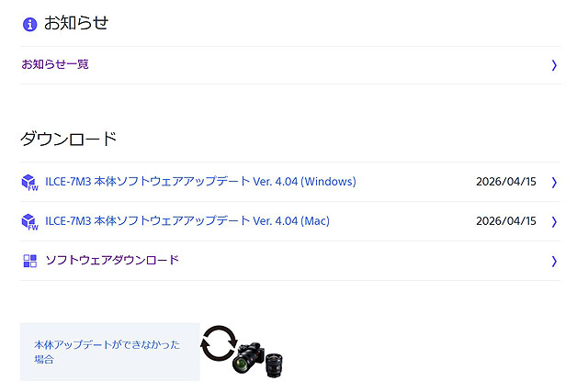This screenshot has height=392, width=588.
Task: Click the chevron on the Mac update row
Action: 554,221
